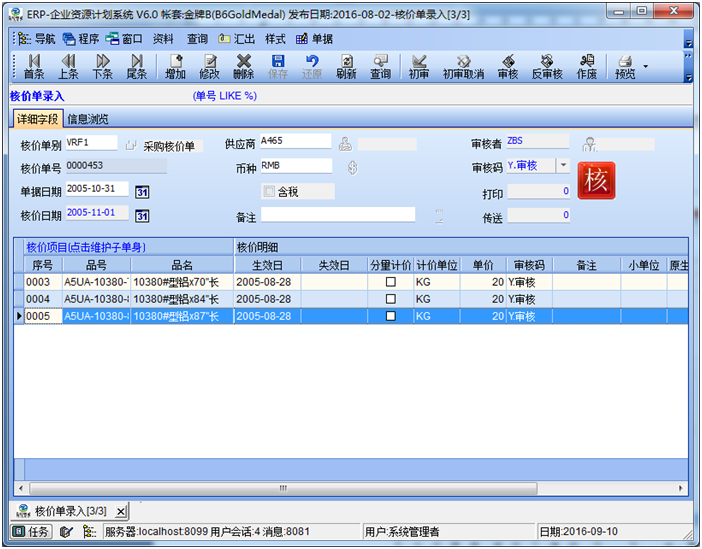Open search with 查询 toolbar icon
The height and width of the screenshot is (549, 702).
click(381, 67)
